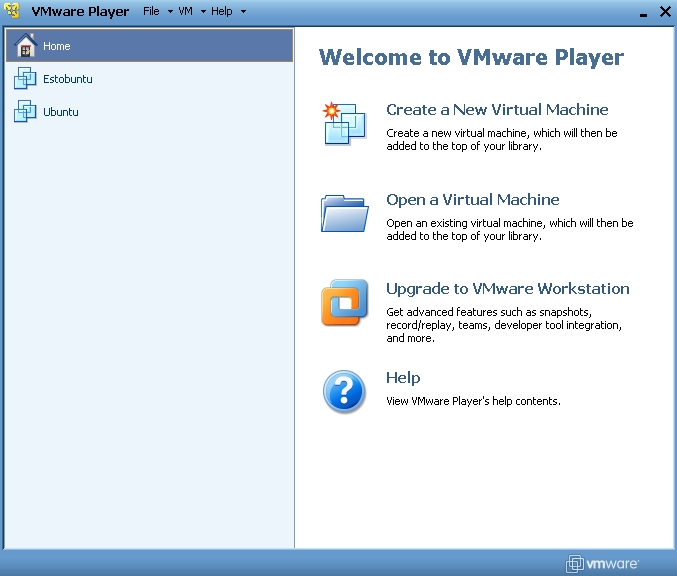This screenshot has height=576, width=677.
Task: Click the blue question mark Help icon
Action: point(344,392)
